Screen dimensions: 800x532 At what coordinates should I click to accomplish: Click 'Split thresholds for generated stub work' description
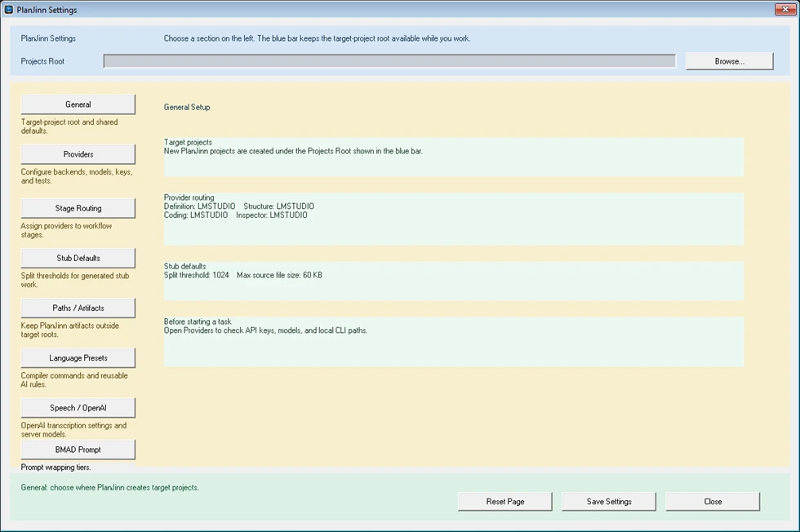pyautogui.click(x=75, y=280)
